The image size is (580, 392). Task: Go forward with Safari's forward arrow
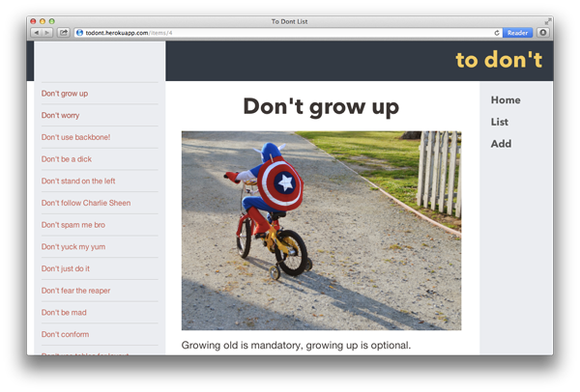(x=47, y=33)
